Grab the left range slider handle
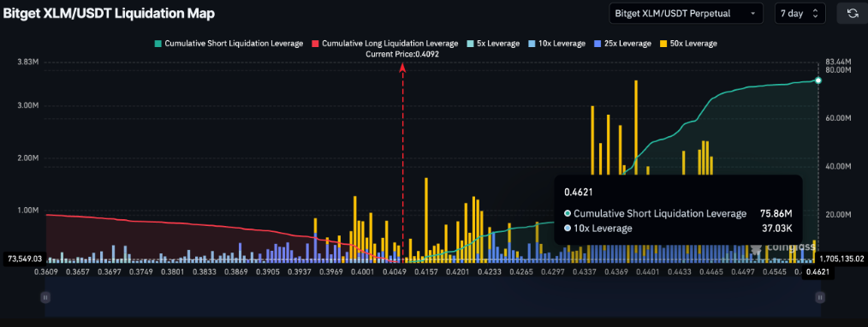 click(45, 297)
